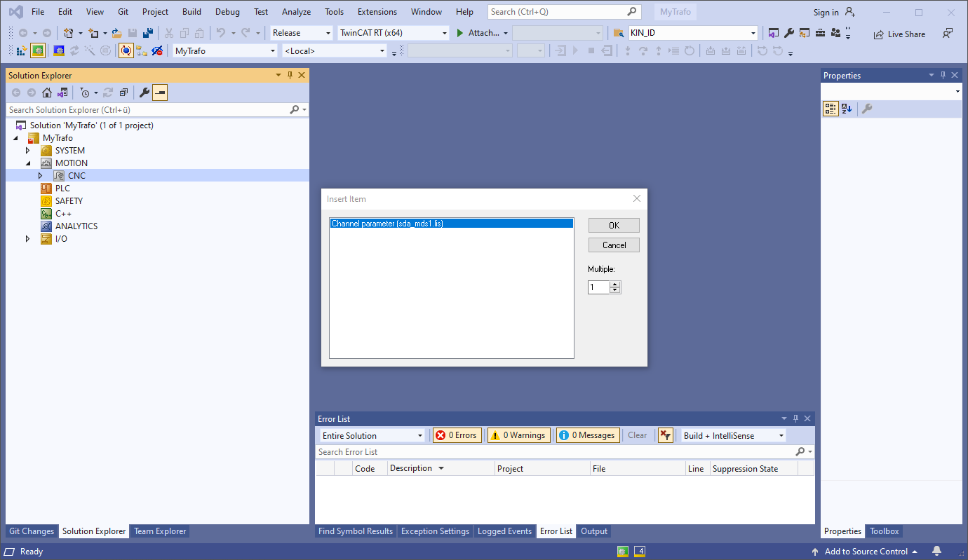Toggle the 0 Warnings filter button
Viewport: 968px width, 560px height.
pos(519,435)
